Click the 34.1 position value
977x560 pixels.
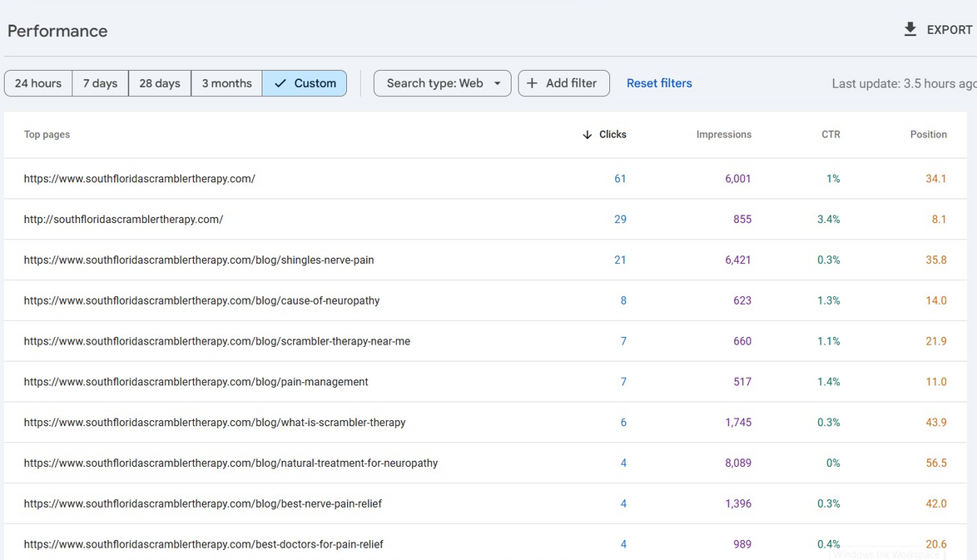pyautogui.click(x=936, y=179)
